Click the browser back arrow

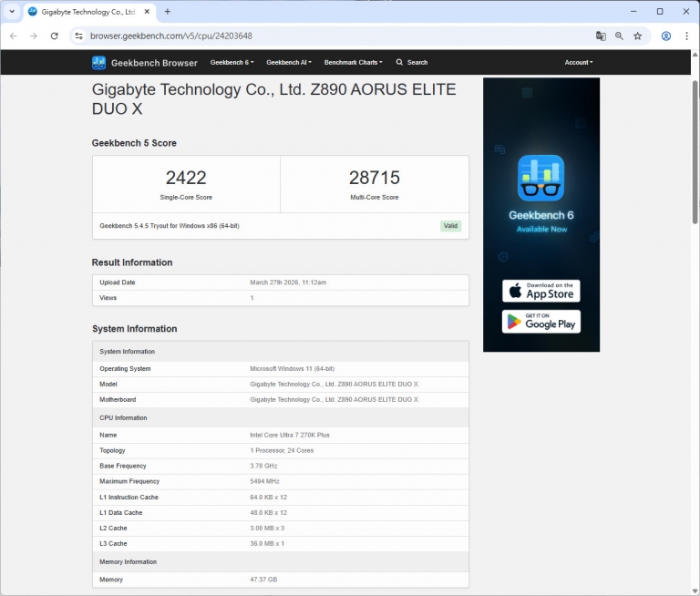[x=13, y=36]
